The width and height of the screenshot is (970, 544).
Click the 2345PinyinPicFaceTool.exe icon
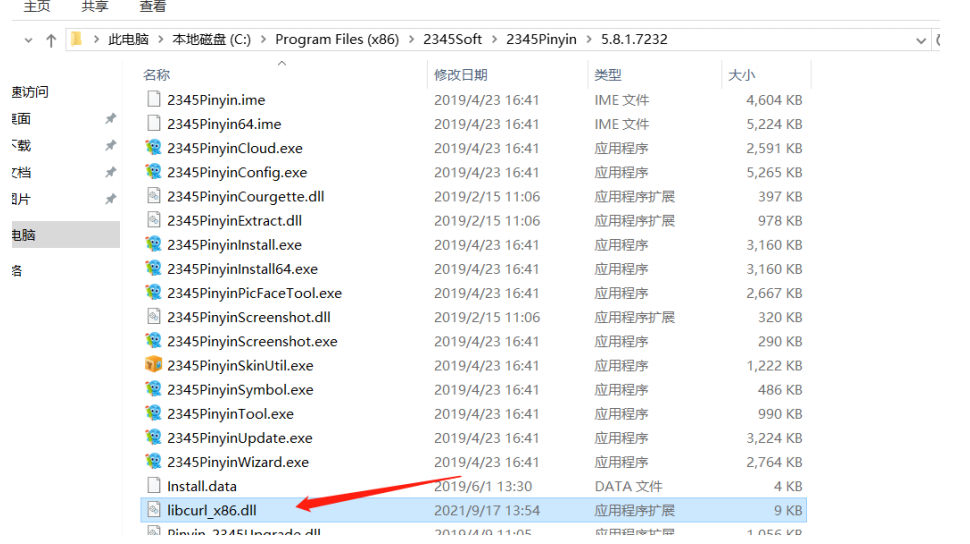[x=153, y=292]
